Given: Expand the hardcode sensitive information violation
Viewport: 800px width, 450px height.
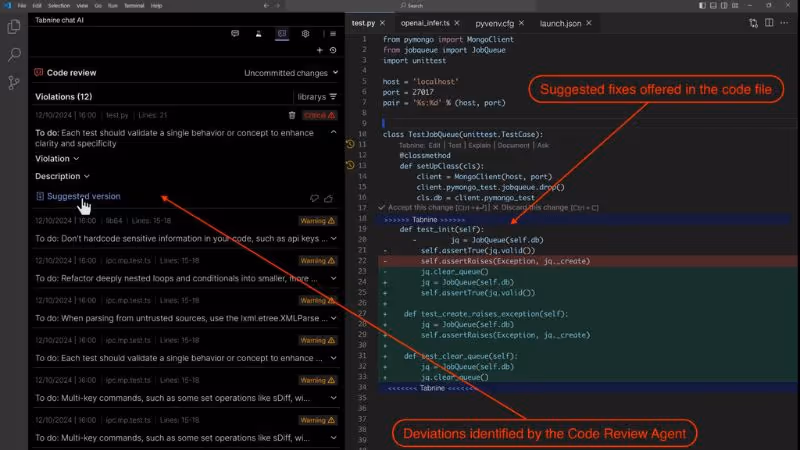Looking at the screenshot, I should (x=333, y=238).
